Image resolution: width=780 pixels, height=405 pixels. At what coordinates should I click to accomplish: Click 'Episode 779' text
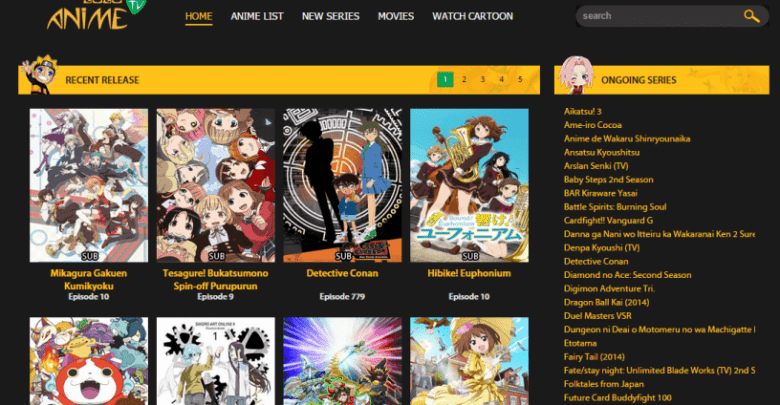click(342, 297)
